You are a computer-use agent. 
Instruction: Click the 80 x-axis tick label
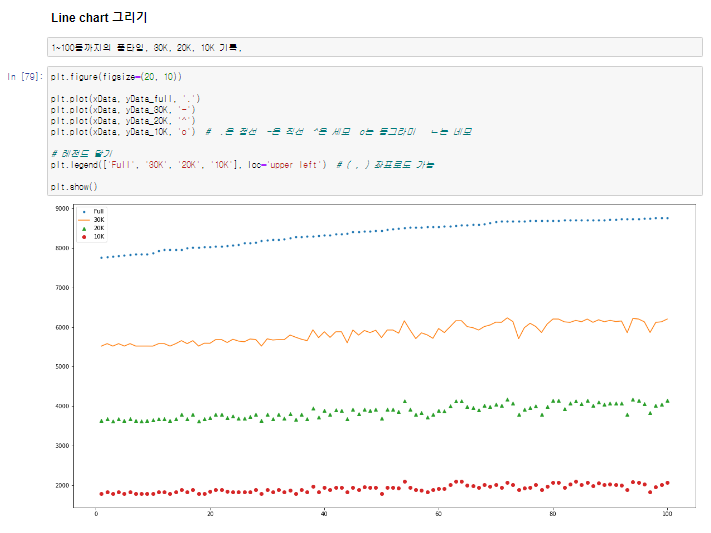point(553,514)
